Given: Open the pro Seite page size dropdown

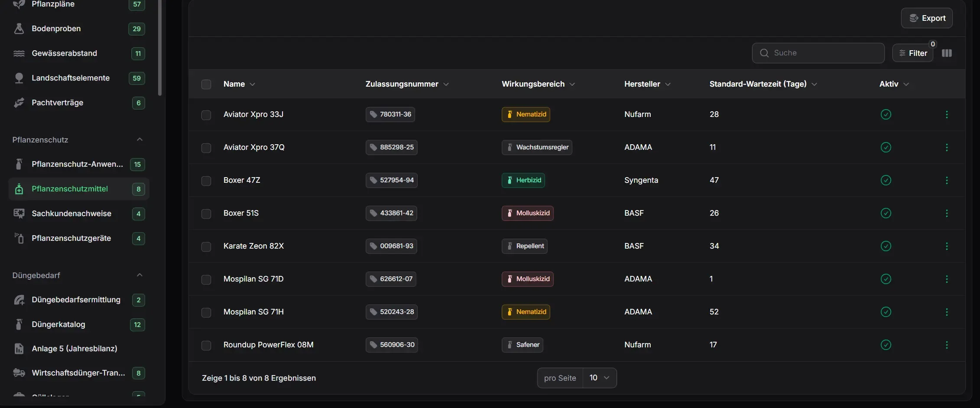Looking at the screenshot, I should click(x=600, y=378).
